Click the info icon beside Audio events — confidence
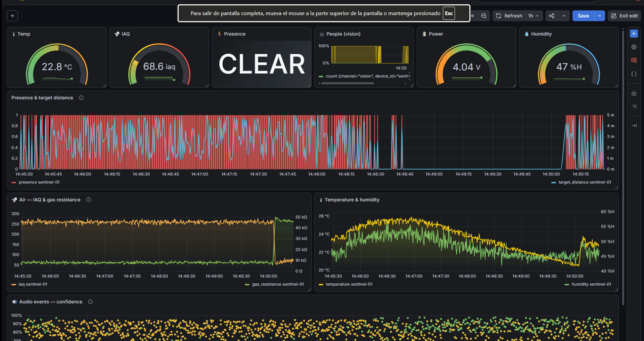The image size is (644, 341). coord(90,302)
